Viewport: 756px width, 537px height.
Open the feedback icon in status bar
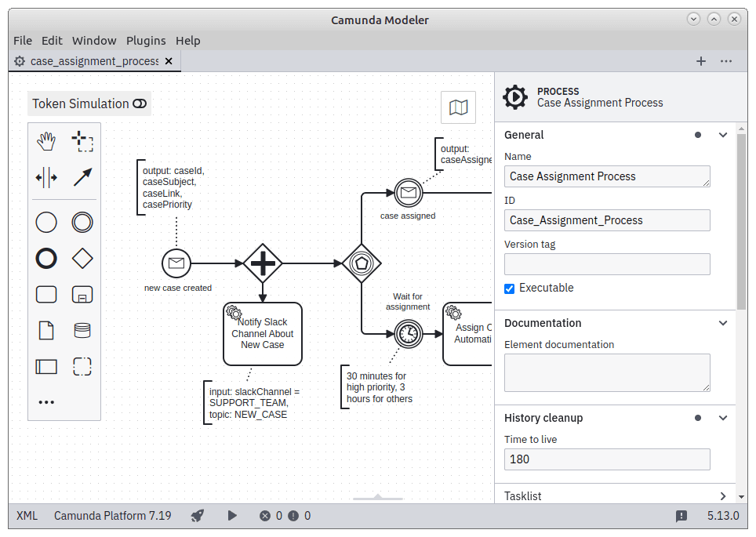(681, 517)
